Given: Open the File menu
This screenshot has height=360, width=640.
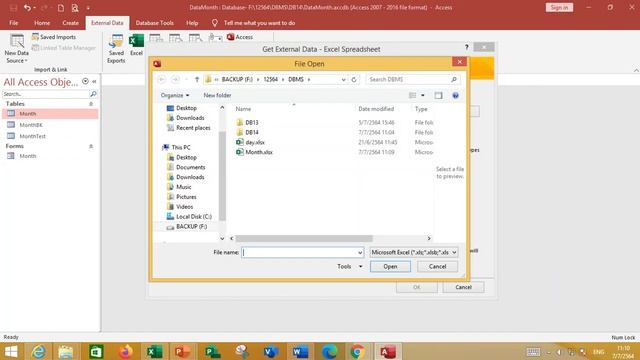Looking at the screenshot, I should [13, 23].
